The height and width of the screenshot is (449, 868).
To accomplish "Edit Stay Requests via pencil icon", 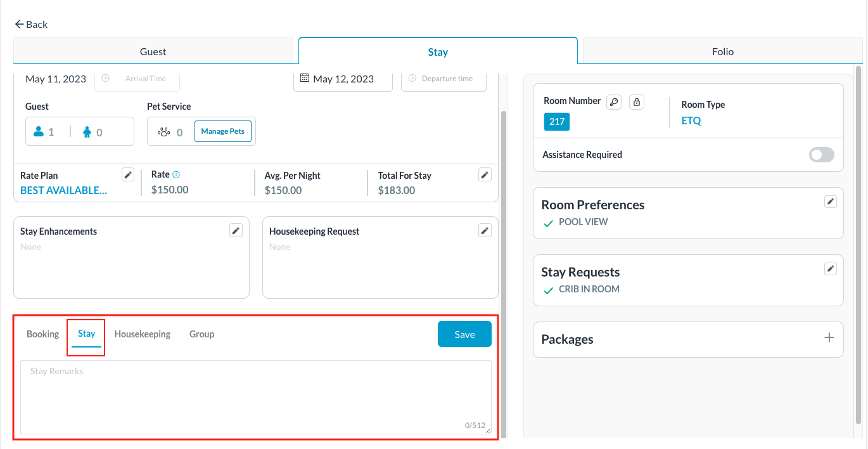I will 830,268.
